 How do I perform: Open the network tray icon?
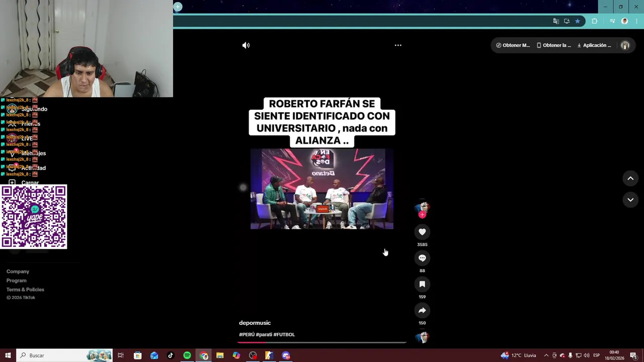coord(579,355)
